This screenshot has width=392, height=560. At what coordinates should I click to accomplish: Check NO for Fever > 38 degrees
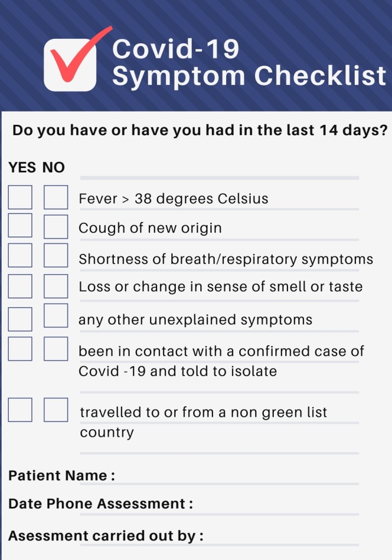[x=56, y=198]
